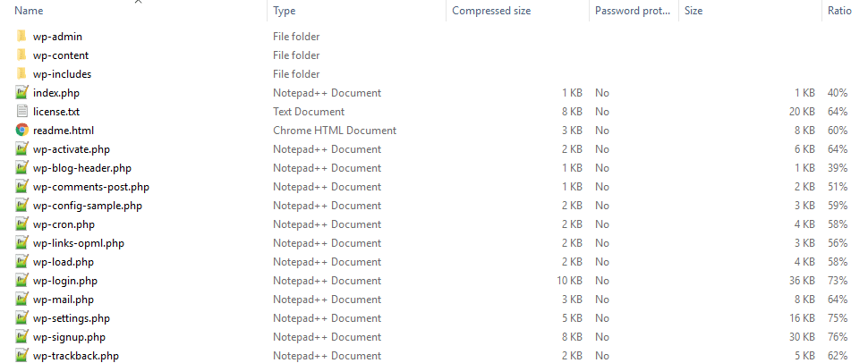Sort by the Size column header
868x363 pixels.
click(x=694, y=11)
